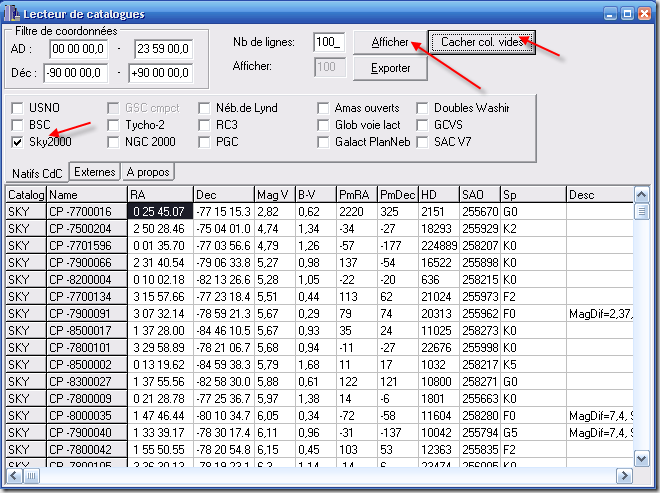
Task: Click the Déc minimum field -90 00 00,0
Action: tap(76, 73)
